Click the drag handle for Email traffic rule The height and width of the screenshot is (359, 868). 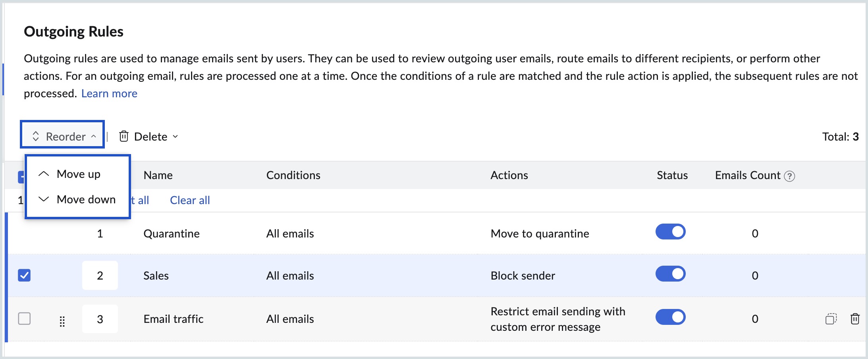point(62,321)
